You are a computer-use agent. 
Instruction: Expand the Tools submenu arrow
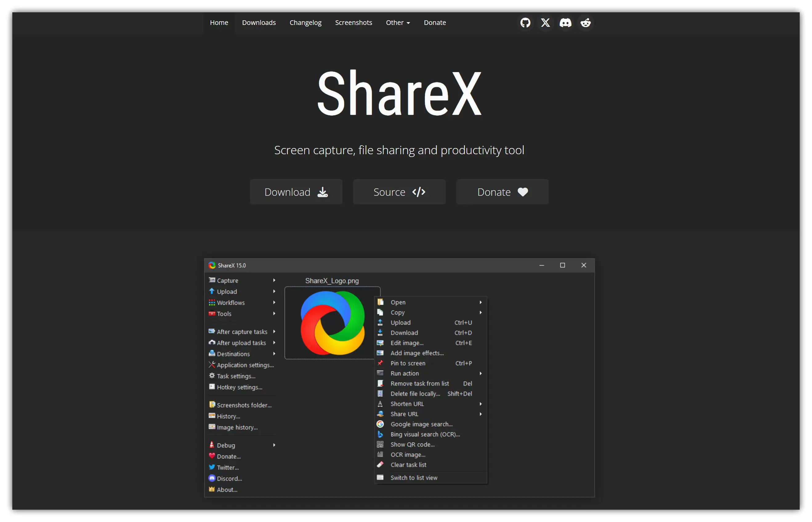pos(274,314)
